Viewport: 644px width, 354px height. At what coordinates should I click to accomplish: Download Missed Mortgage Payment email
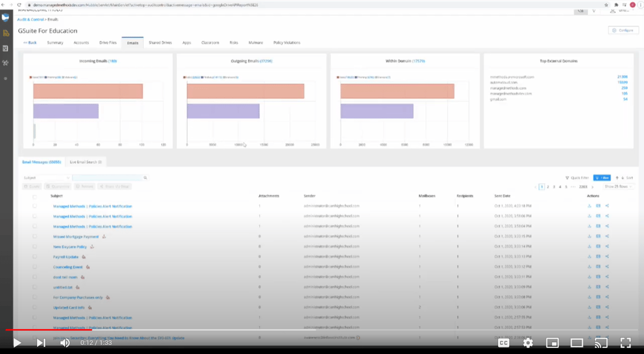click(589, 237)
